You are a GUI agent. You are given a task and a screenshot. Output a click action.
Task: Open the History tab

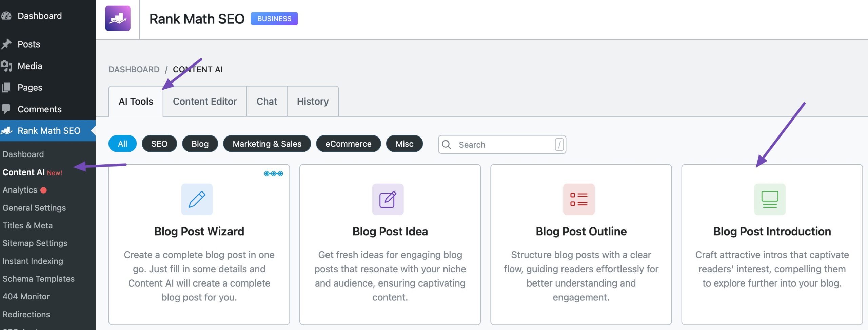click(313, 101)
